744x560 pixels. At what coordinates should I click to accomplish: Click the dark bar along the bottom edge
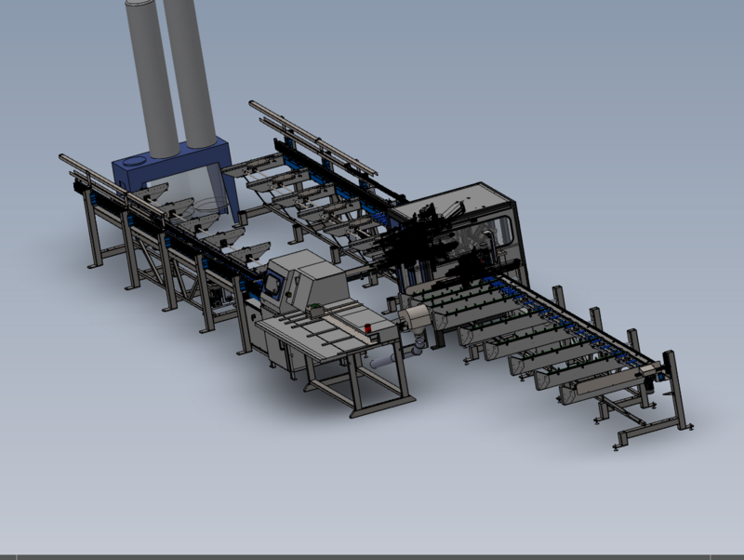pos(372,556)
